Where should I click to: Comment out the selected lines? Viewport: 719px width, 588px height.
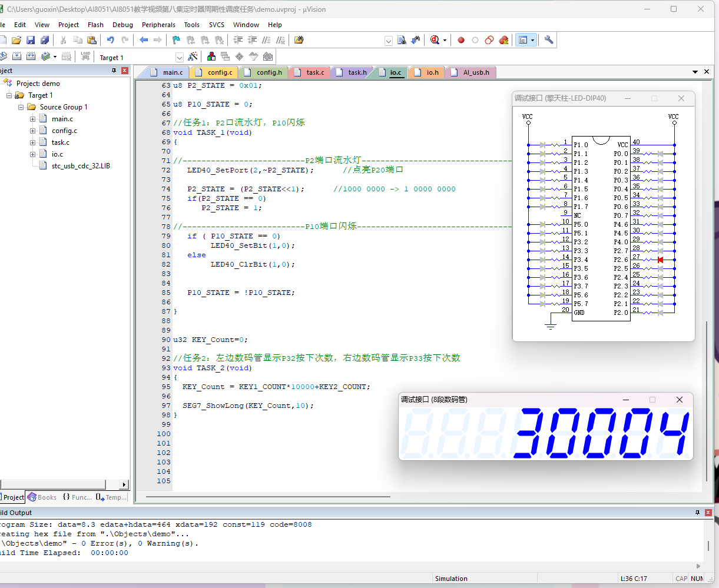[x=266, y=40]
